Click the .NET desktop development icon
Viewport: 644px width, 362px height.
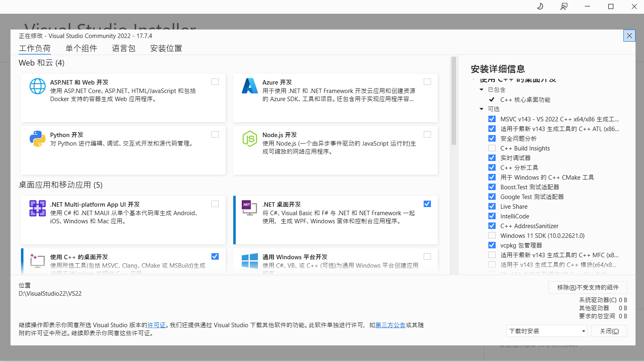[x=249, y=208]
